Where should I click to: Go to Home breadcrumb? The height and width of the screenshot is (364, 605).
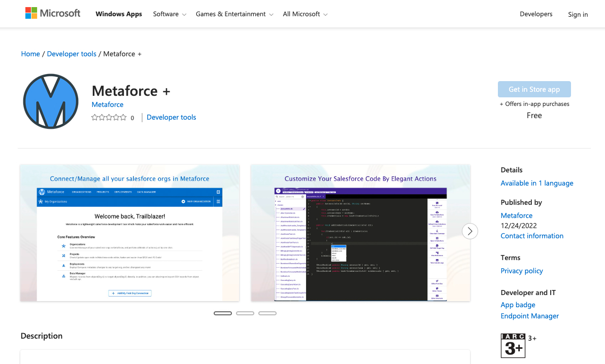tap(30, 54)
